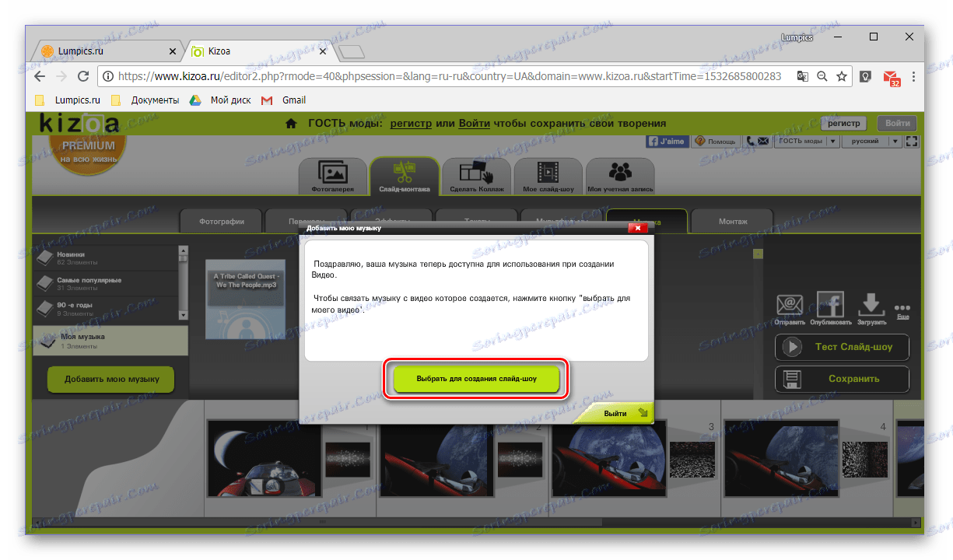This screenshot has height=560, width=953.
Task: Click the translate page icon in address bar
Action: click(x=803, y=76)
